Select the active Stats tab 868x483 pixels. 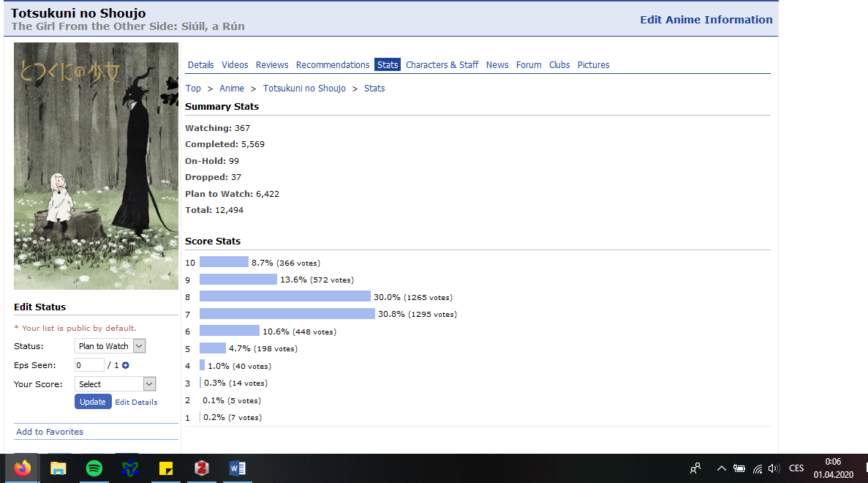(388, 65)
